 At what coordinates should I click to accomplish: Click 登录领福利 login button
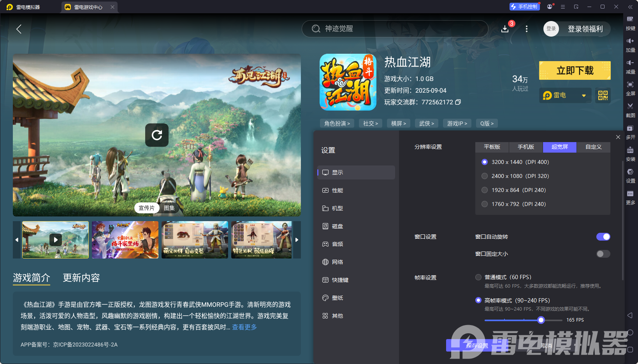[x=585, y=29]
